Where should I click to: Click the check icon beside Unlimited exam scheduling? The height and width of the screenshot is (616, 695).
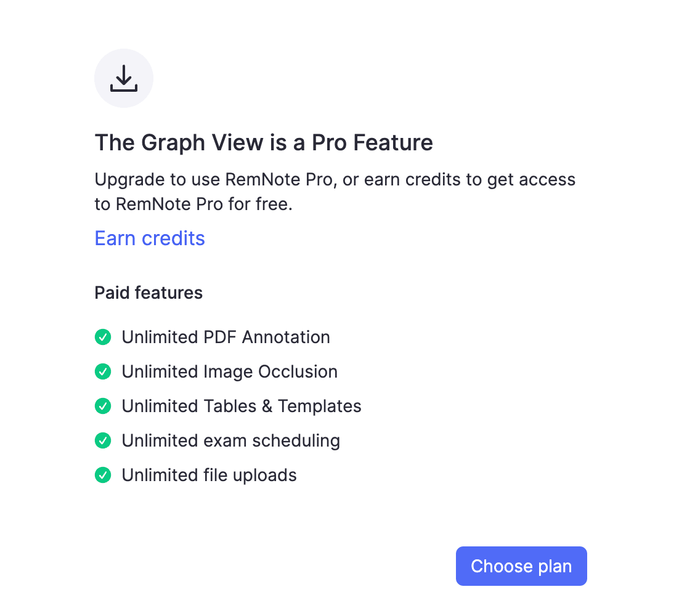[x=103, y=440]
